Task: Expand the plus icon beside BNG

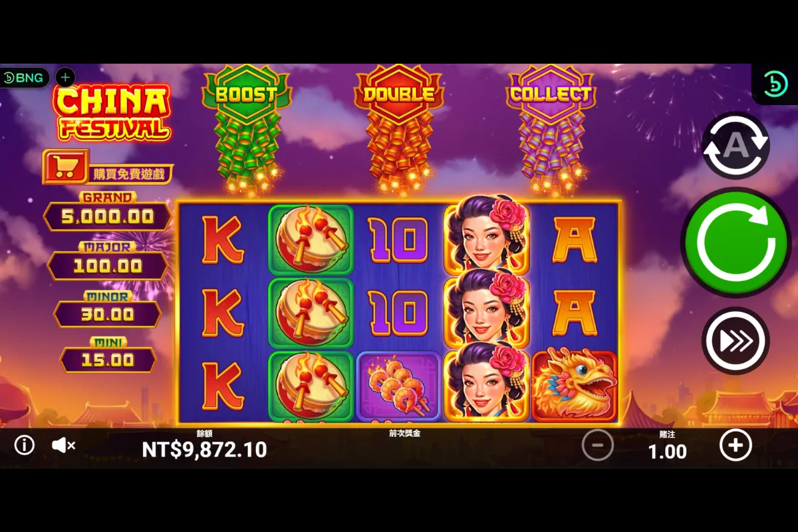Action: pos(65,77)
